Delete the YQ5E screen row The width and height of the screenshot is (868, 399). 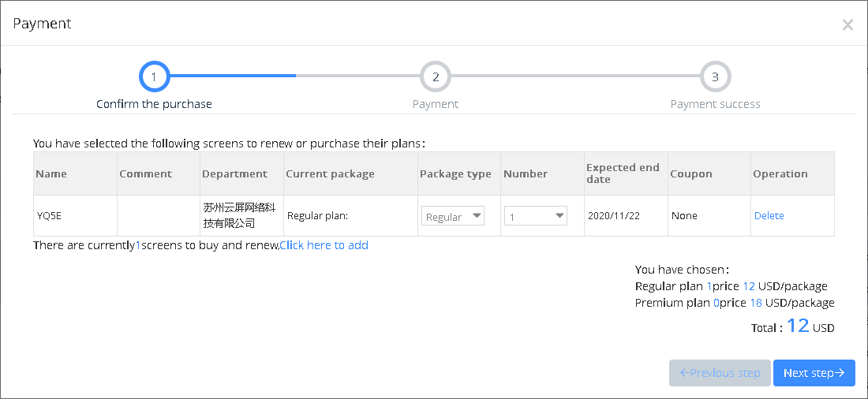769,216
